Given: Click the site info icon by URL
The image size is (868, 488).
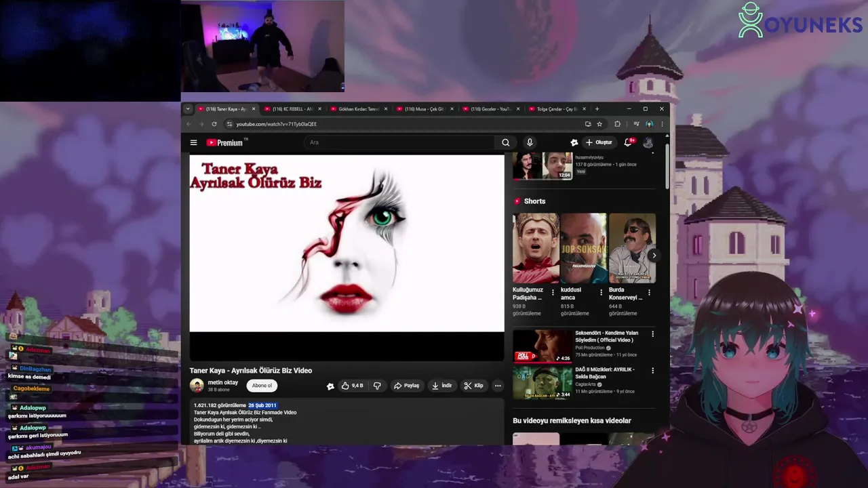Looking at the screenshot, I should (x=229, y=124).
